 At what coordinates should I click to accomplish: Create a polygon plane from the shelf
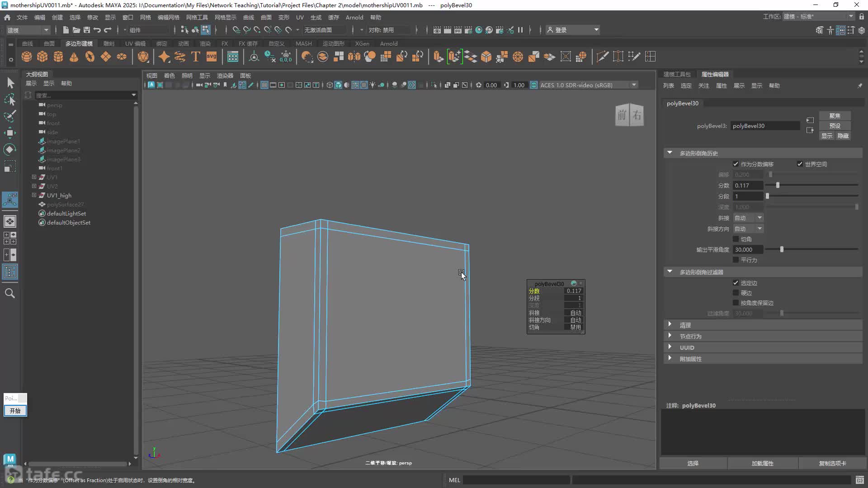(106, 56)
